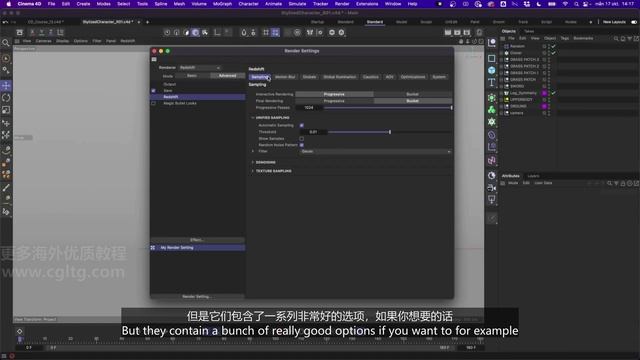Toggle the Magic Bullet Looks checkbox
Screen dimensions: 640x360
point(154,103)
